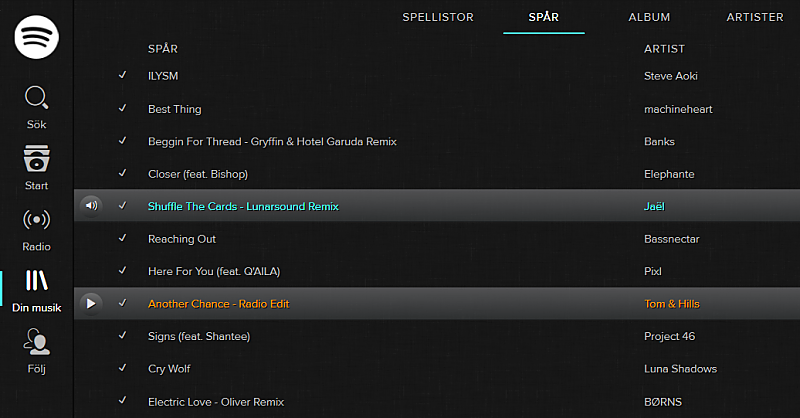Image resolution: width=800 pixels, height=418 pixels.
Task: Open artist link Steve Aoki
Action: pos(672,76)
